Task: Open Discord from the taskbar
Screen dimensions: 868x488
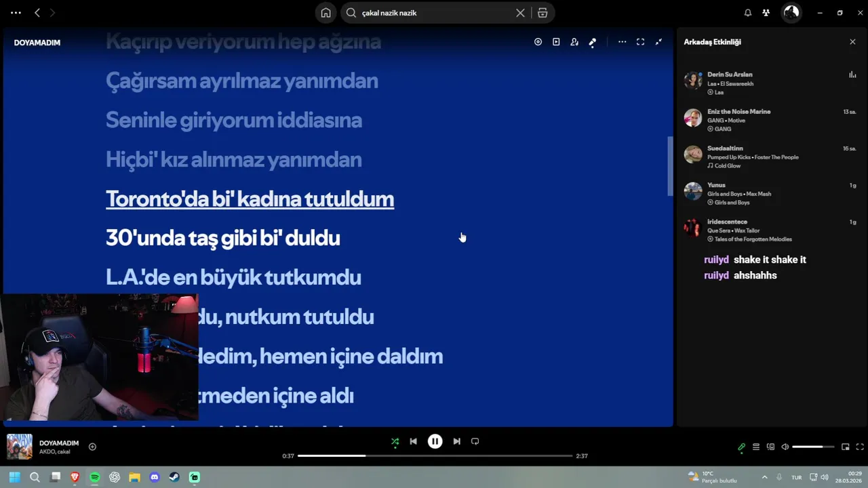Action: click(x=155, y=477)
